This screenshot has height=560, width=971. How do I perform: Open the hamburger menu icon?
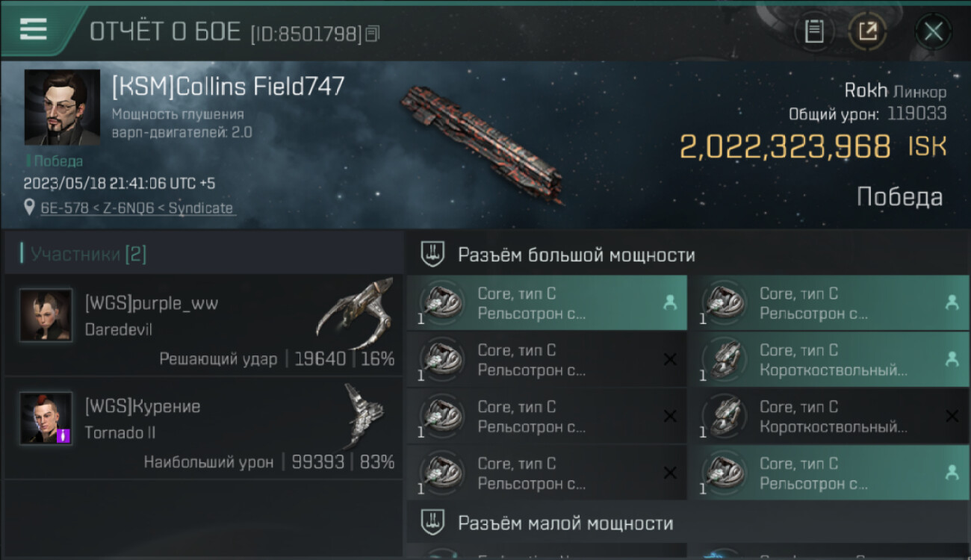tap(33, 30)
